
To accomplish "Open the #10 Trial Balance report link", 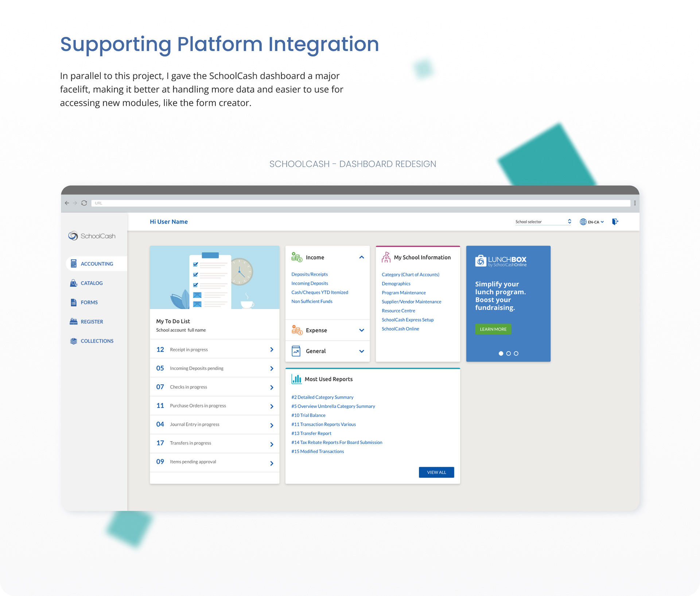I will coord(308,415).
